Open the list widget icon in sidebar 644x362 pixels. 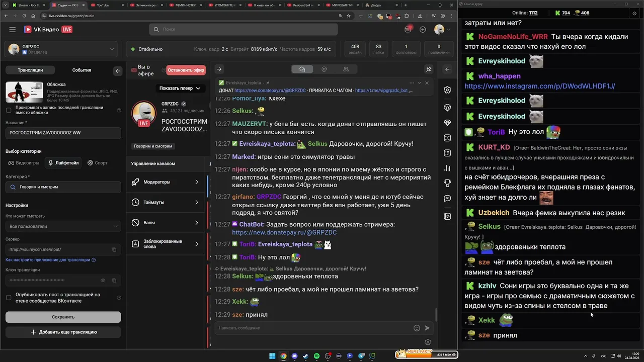coord(447,153)
